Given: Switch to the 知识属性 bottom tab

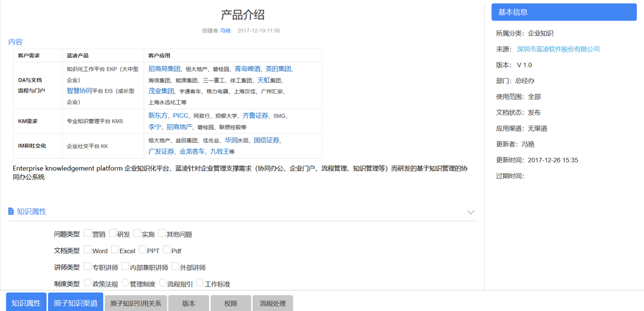Looking at the screenshot, I should tap(26, 303).
